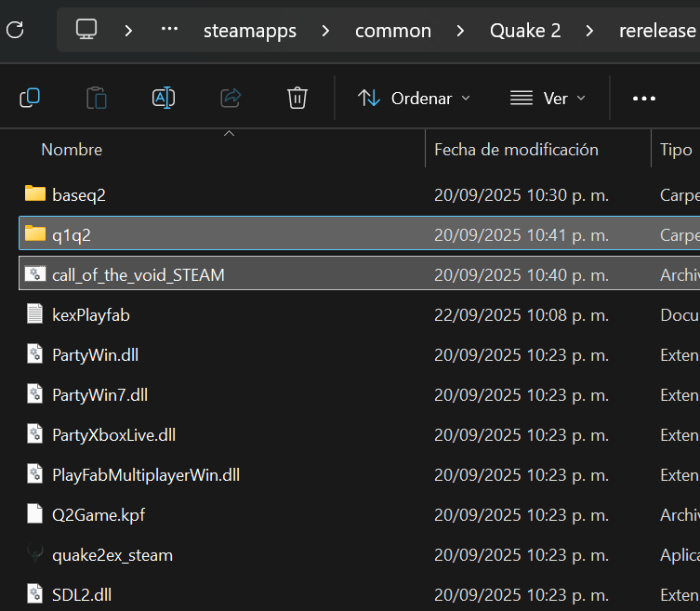Sort by Fecha de modificación column
Screen dimensions: 700x611
coord(516,150)
